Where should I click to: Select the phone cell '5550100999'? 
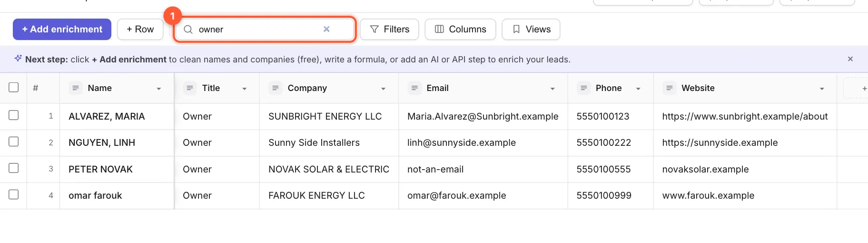coord(611,196)
